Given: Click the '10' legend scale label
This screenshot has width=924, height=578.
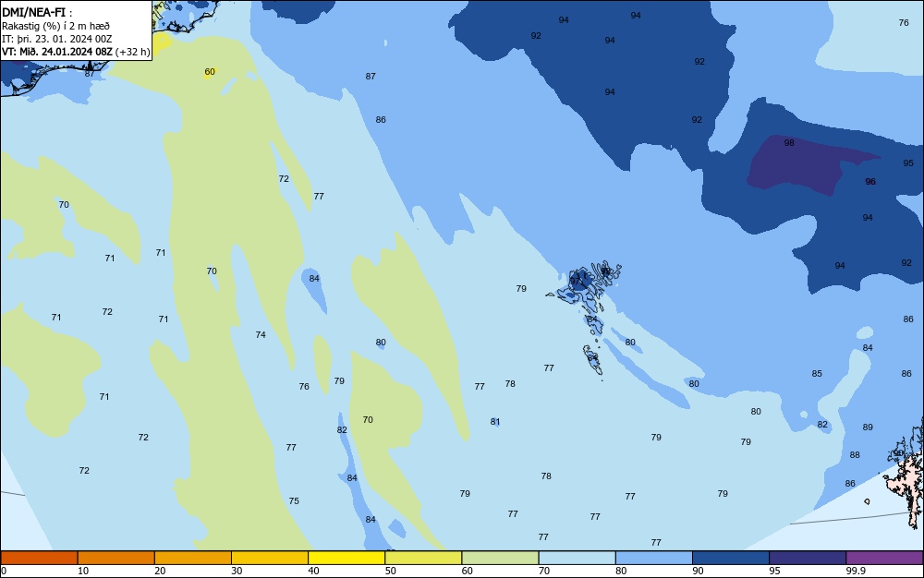Looking at the screenshot, I should (x=83, y=571).
